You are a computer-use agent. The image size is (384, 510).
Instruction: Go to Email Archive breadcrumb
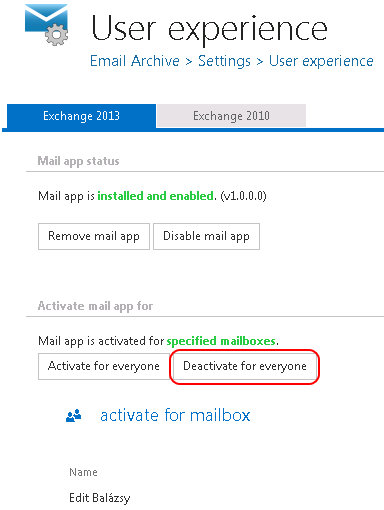(x=135, y=61)
